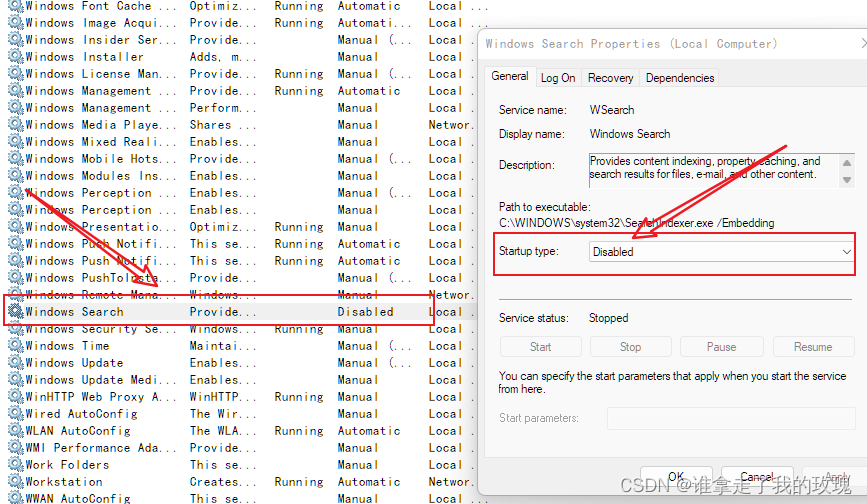Select the Windows Installer service gear icon
The height and width of the screenshot is (504, 867).
pos(15,57)
